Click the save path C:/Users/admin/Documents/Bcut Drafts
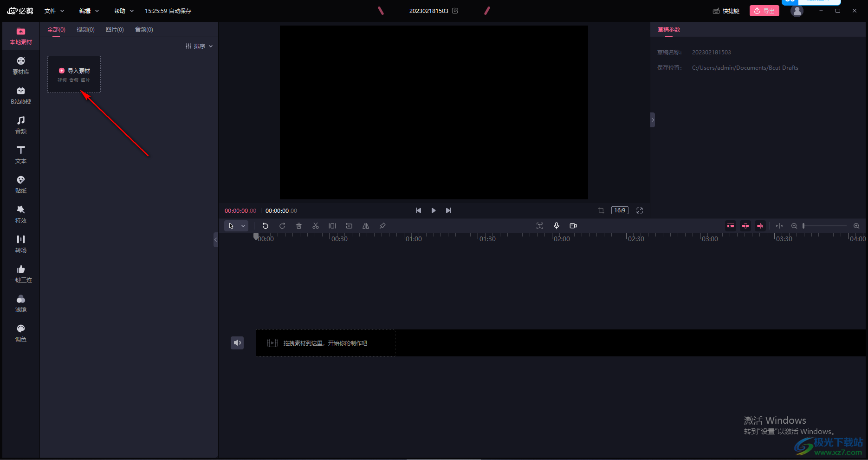Screen dimensions: 868x460 tap(745, 68)
